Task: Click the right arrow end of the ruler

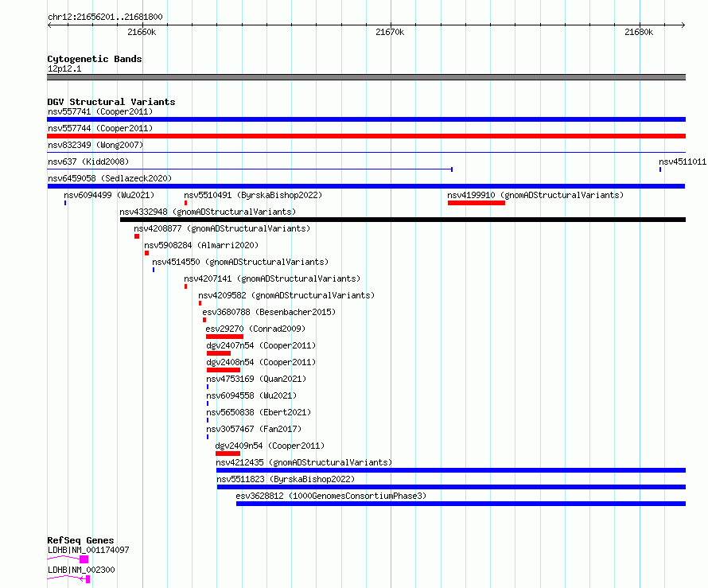Action: (683, 25)
